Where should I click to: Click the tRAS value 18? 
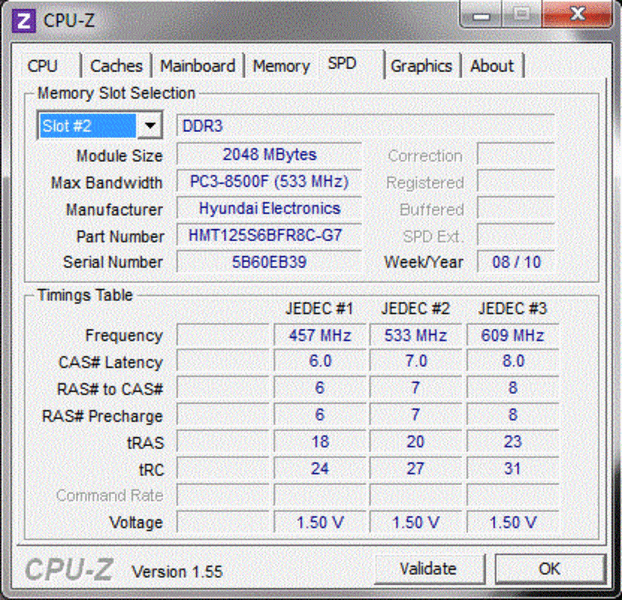[320, 442]
